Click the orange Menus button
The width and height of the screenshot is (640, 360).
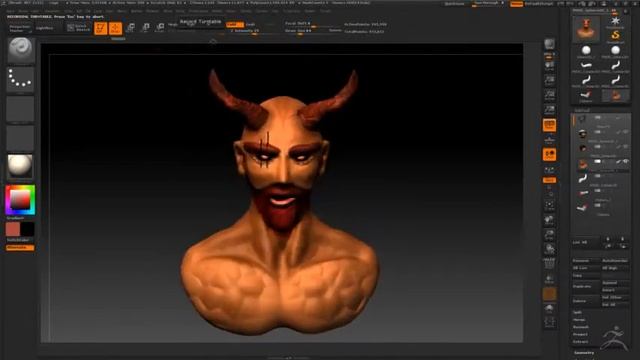[516, 4]
